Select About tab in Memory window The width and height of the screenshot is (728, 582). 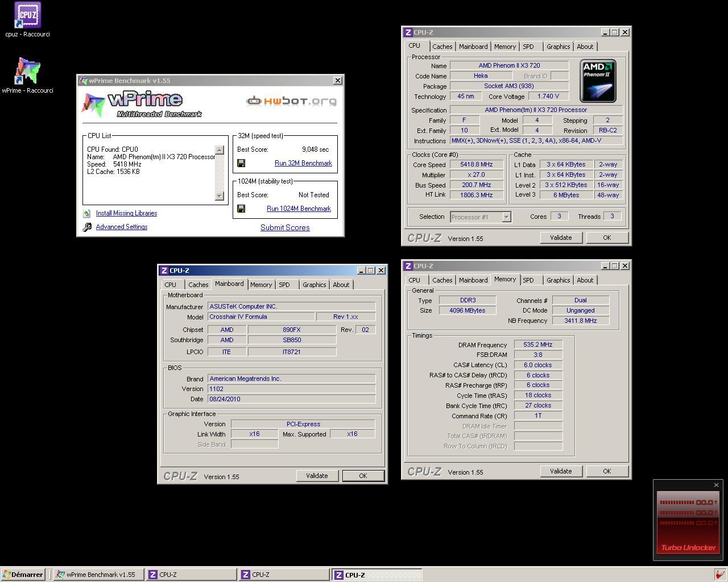(585, 280)
